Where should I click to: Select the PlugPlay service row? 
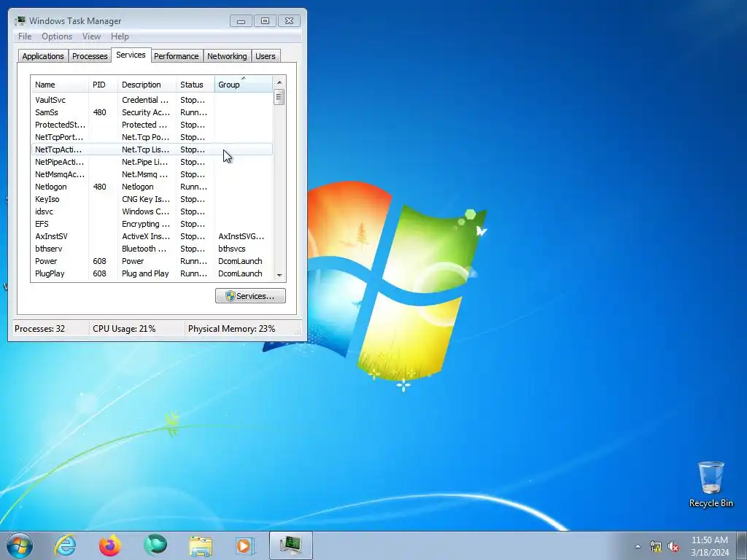[152, 273]
